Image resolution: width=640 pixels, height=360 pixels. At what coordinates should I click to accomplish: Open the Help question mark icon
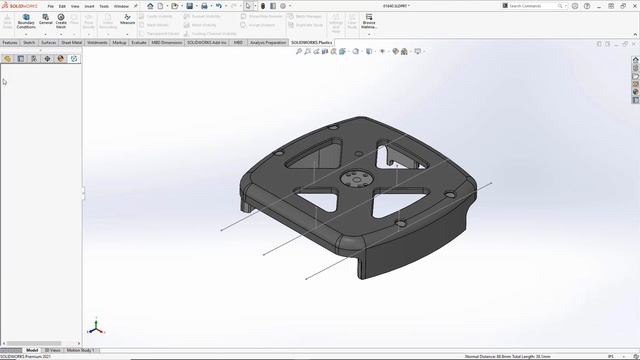pos(587,6)
